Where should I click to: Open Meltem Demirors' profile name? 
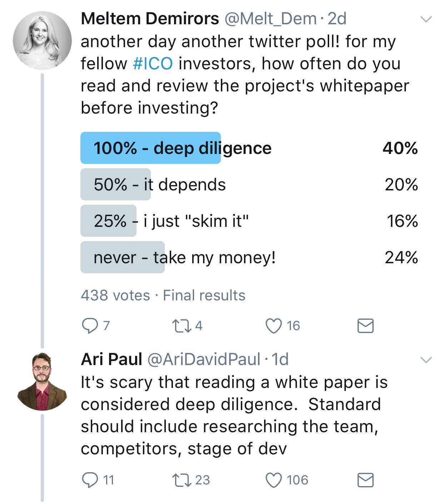point(150,19)
